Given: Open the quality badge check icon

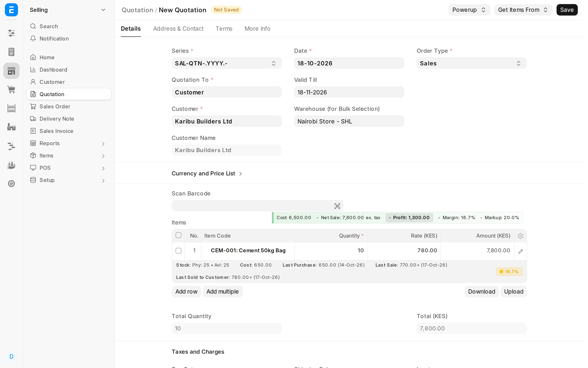Looking at the screenshot, I should pyautogui.click(x=11, y=184).
